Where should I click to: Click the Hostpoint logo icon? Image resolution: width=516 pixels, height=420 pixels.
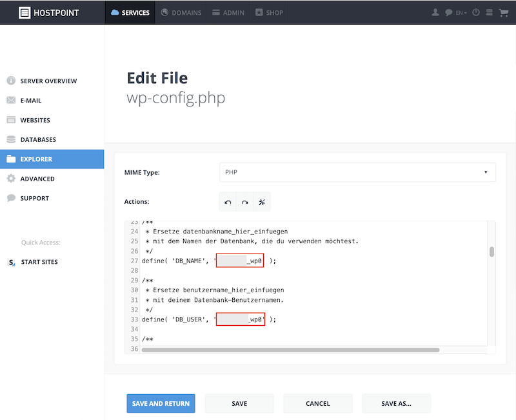[25, 12]
